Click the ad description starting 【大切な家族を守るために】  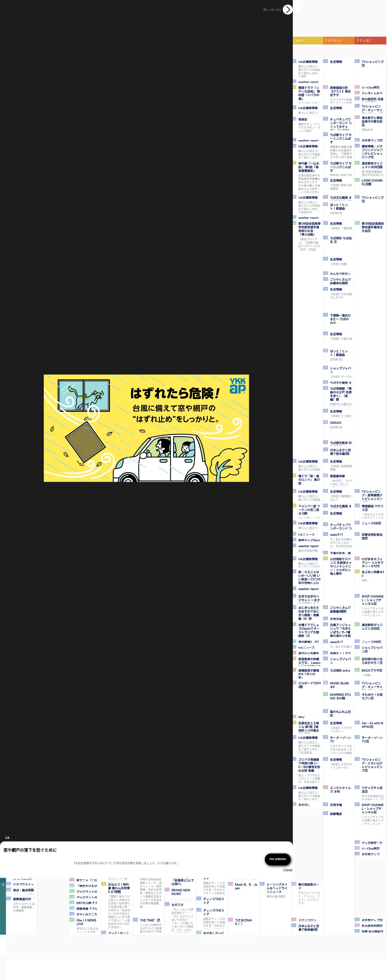click(126, 863)
